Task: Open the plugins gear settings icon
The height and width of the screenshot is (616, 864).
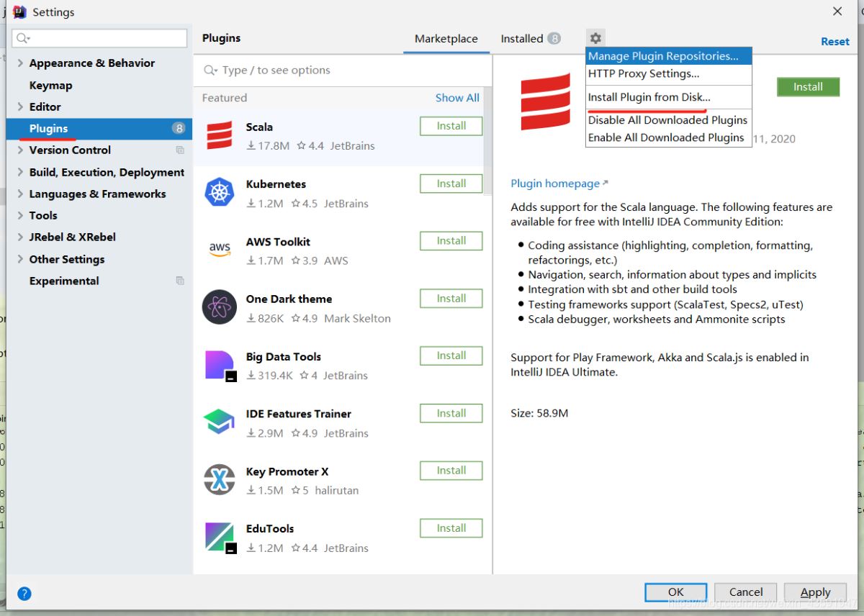Action: pyautogui.click(x=595, y=38)
